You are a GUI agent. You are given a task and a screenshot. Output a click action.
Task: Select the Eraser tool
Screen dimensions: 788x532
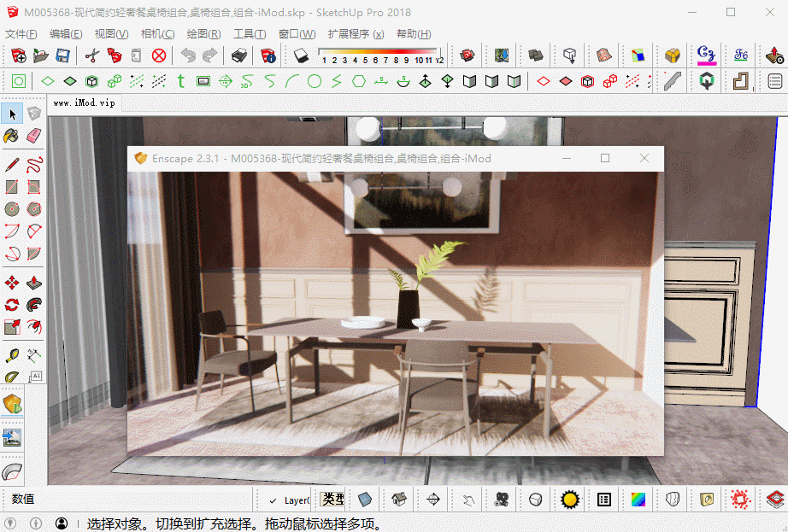[34, 136]
